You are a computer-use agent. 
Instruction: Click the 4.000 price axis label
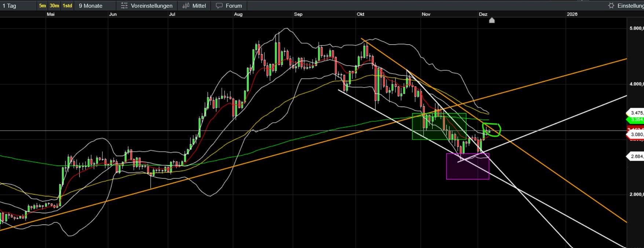(636, 84)
